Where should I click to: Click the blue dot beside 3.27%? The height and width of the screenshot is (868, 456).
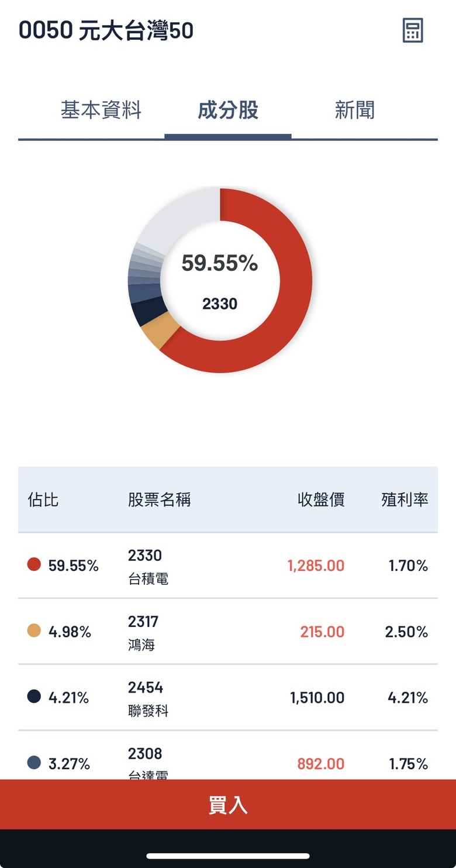(x=34, y=763)
